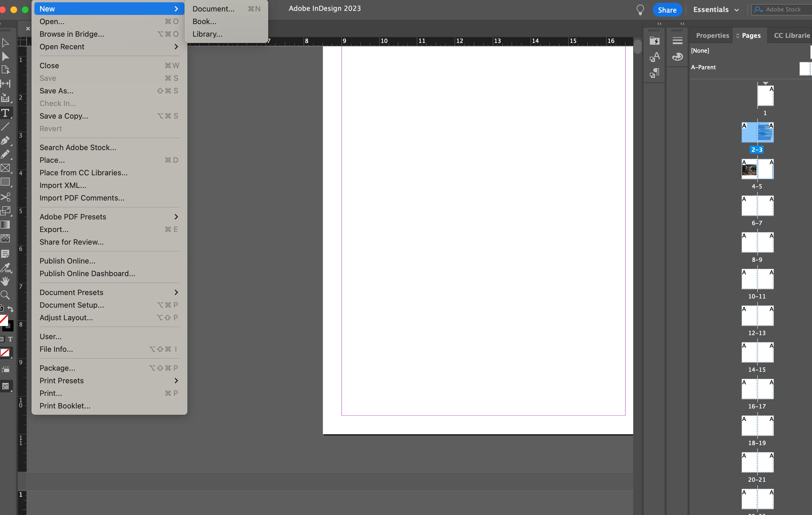The width and height of the screenshot is (812, 515).
Task: Select the Pen tool
Action: pyautogui.click(x=5, y=140)
